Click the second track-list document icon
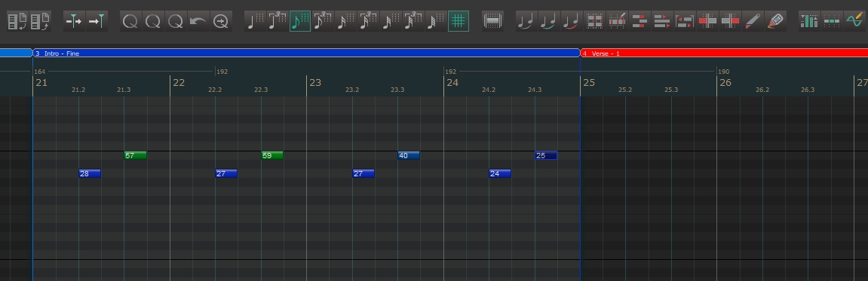Screen dimensions: 868x281 coord(41,22)
